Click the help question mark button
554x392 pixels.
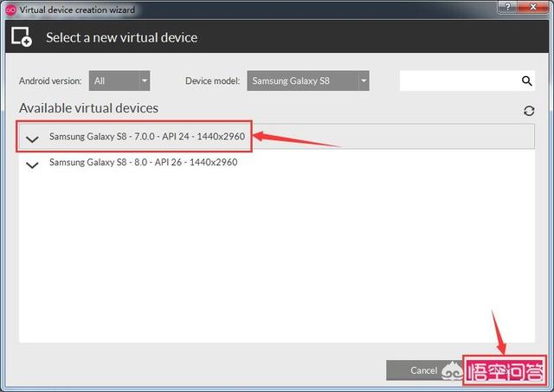[x=508, y=6]
